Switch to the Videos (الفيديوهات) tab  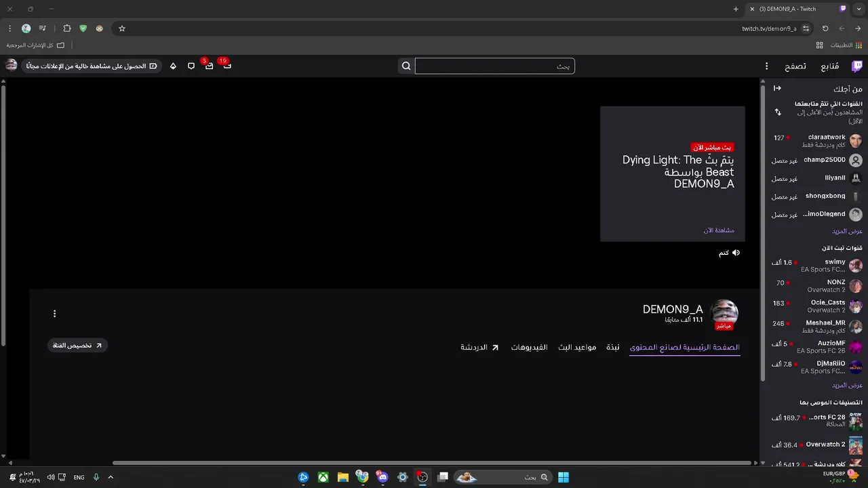[530, 347]
